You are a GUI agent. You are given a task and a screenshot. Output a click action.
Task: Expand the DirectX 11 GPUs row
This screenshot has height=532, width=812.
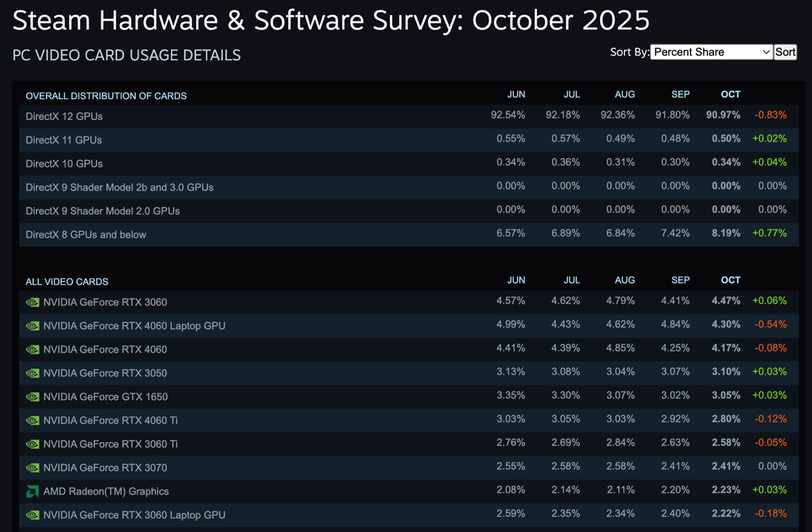coord(64,140)
